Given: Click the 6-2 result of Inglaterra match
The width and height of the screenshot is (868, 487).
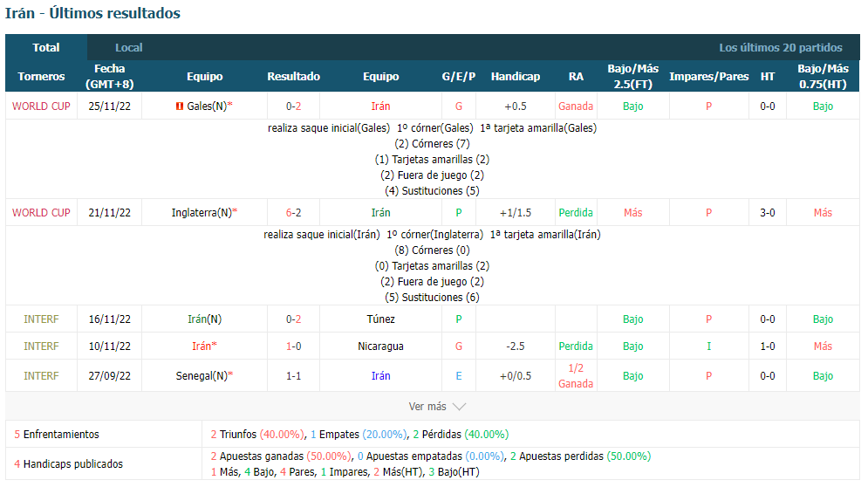Looking at the screenshot, I should [293, 213].
